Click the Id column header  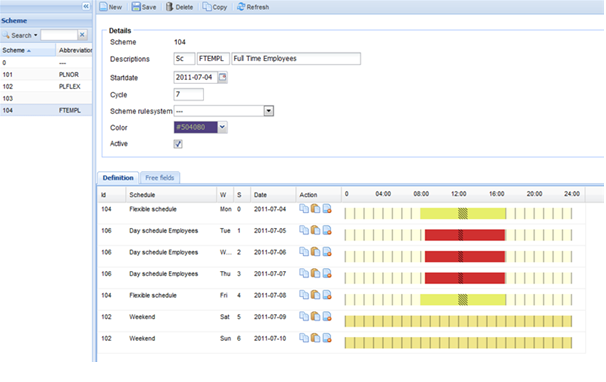click(x=111, y=195)
